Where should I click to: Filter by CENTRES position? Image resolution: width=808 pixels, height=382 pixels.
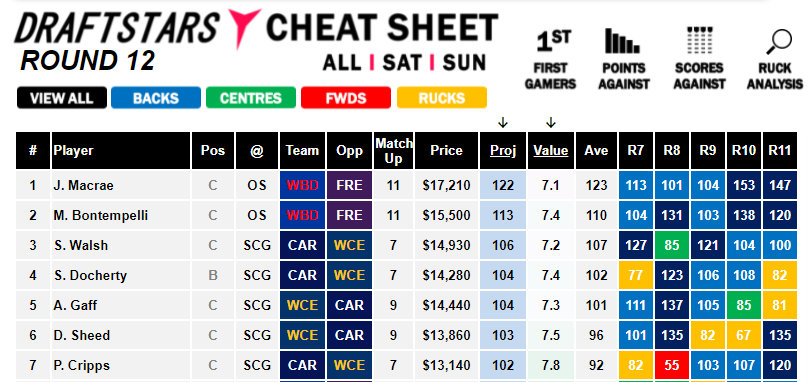251,98
